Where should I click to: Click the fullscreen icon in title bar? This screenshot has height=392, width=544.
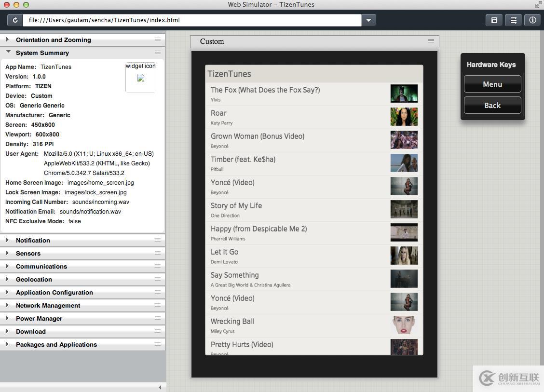[538, 4]
